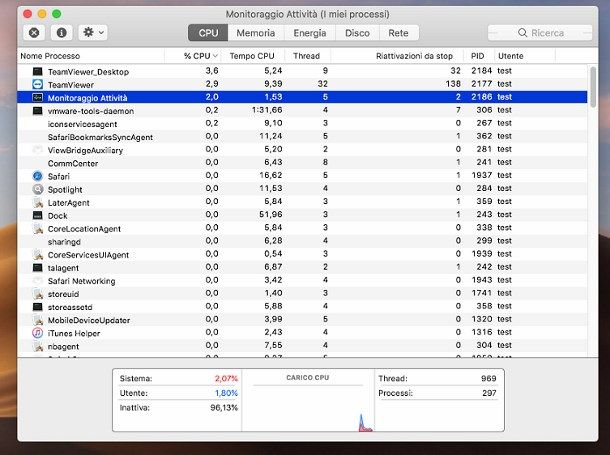Click the Sistema 2,07% value

(x=226, y=378)
